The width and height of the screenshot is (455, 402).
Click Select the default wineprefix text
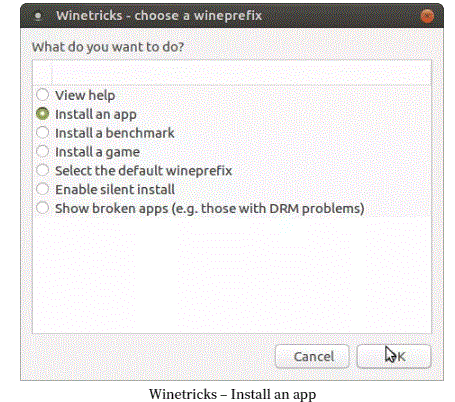click(x=143, y=171)
